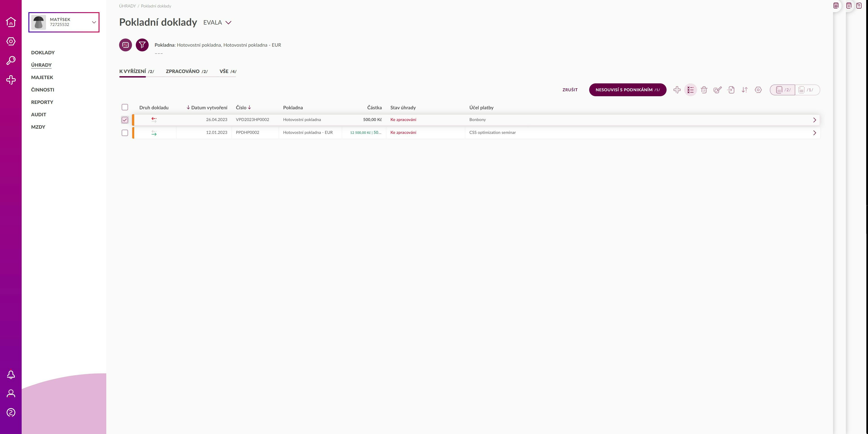This screenshot has height=434, width=868.
Task: Click the Druh dokladu column header
Action: pos(154,108)
